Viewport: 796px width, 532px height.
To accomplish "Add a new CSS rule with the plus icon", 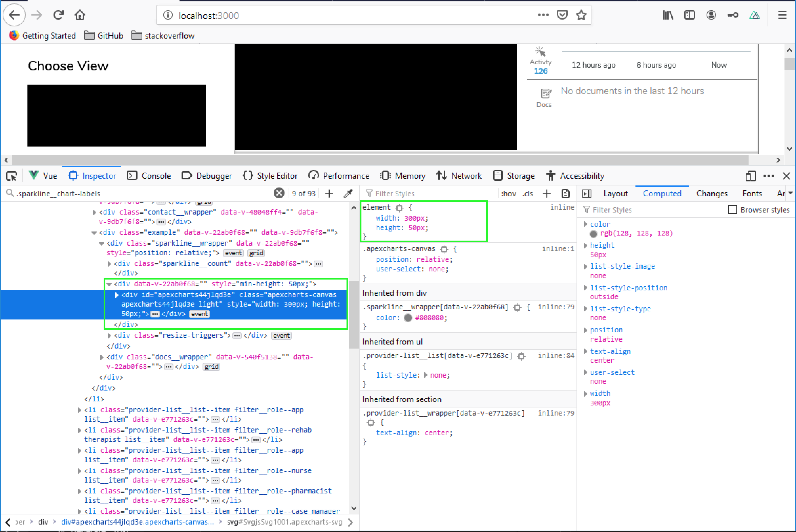I will click(x=547, y=193).
